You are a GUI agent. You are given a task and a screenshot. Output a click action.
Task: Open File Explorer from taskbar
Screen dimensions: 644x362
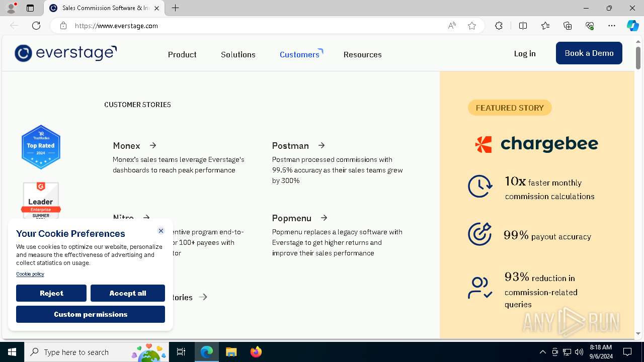point(231,352)
